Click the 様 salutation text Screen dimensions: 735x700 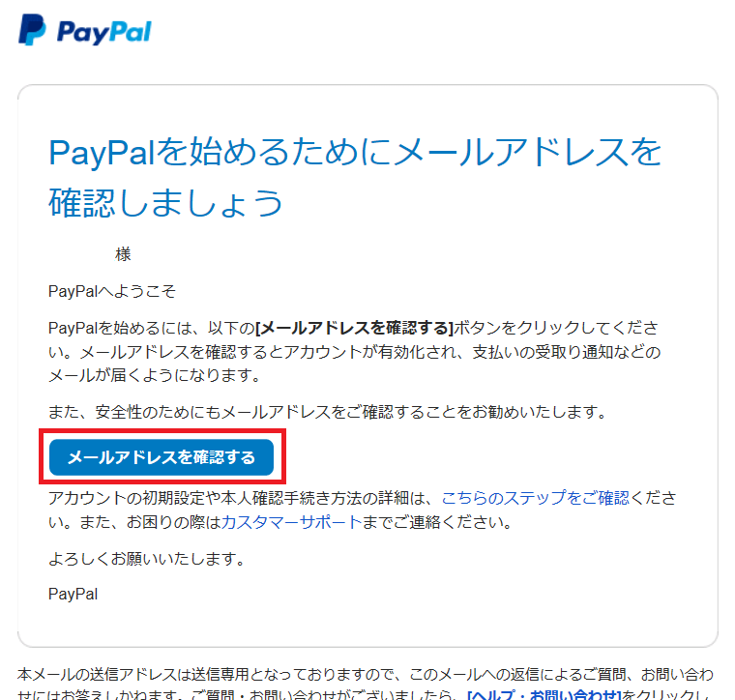tap(123, 254)
